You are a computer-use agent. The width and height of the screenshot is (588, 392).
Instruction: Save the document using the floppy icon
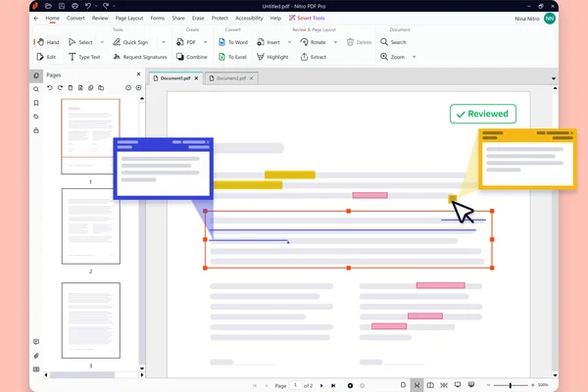[62, 6]
